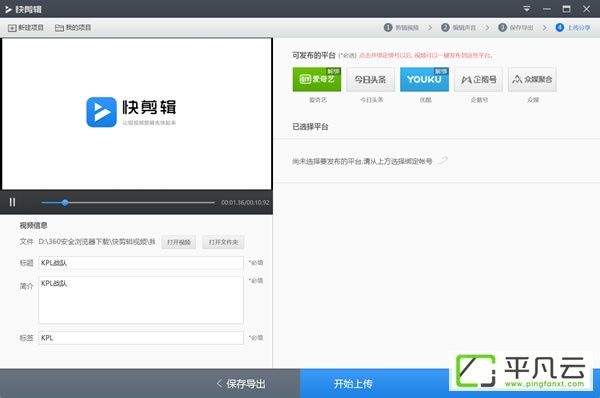Choose the 爱奇艺 publishing platform

[x=317, y=79]
